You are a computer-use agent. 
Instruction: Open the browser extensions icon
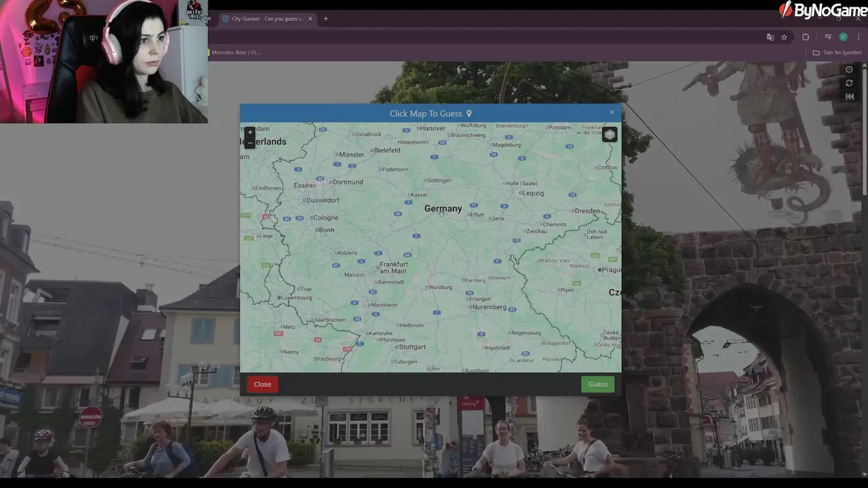(x=806, y=37)
